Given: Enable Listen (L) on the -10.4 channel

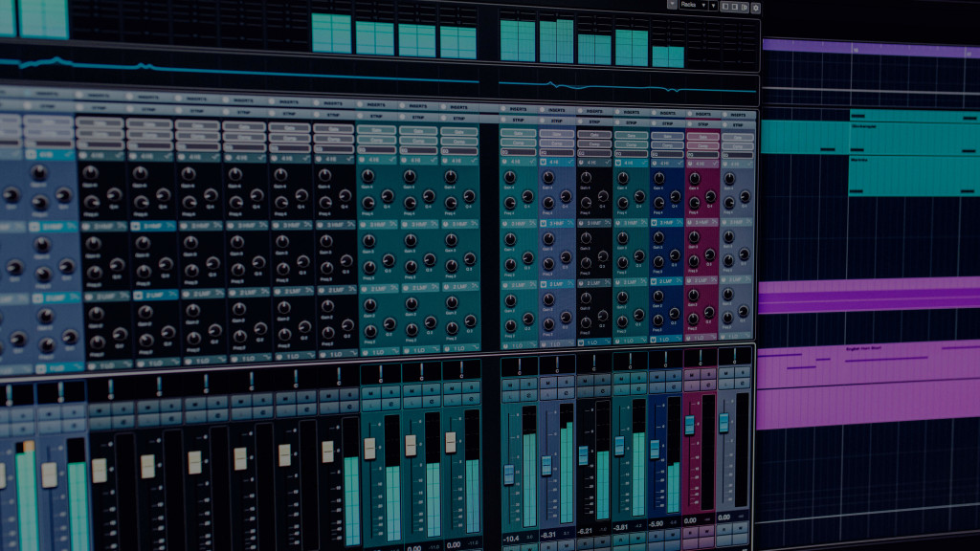Looking at the screenshot, I should coord(511,397).
